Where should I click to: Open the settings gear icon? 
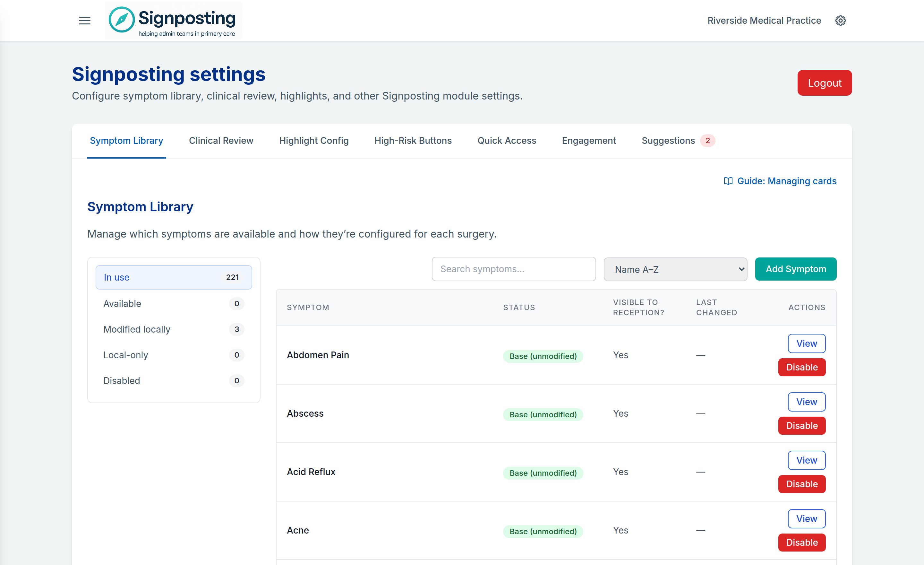point(840,21)
